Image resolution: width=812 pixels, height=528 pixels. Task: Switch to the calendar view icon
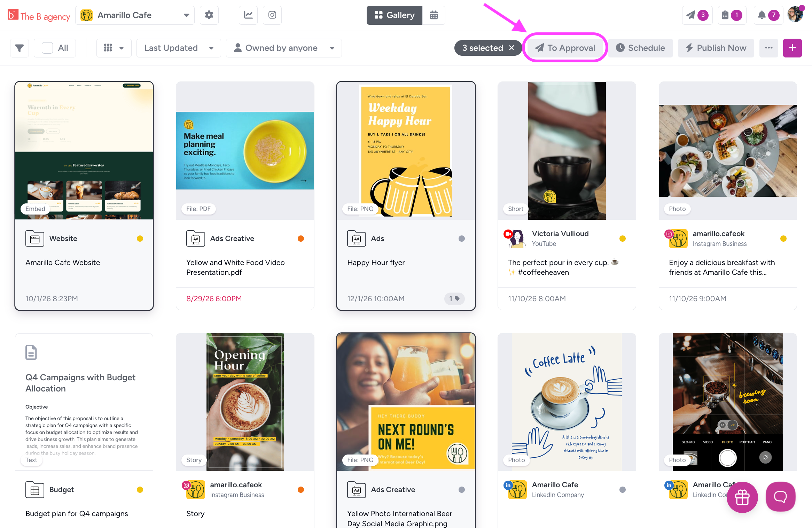pos(434,15)
